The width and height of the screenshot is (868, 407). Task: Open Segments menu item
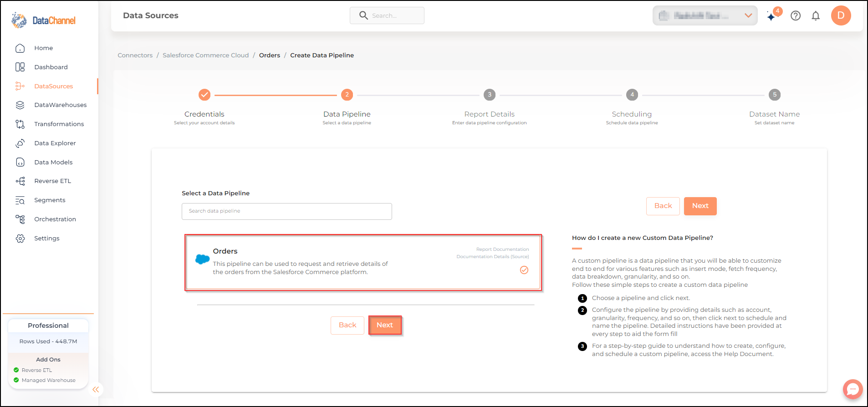(50, 200)
